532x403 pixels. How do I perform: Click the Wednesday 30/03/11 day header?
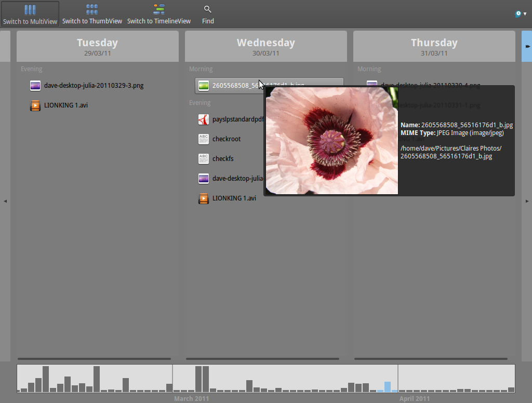[x=265, y=46]
